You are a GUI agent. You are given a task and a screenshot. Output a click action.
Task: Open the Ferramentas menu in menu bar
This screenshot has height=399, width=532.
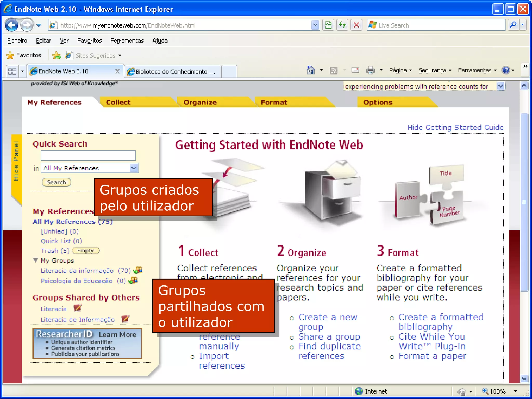click(x=127, y=41)
